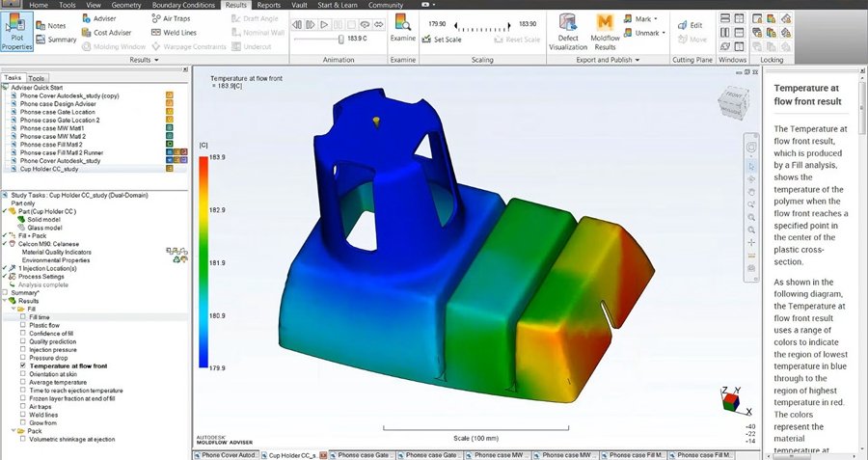Open the Tools panel tab

[x=37, y=78]
